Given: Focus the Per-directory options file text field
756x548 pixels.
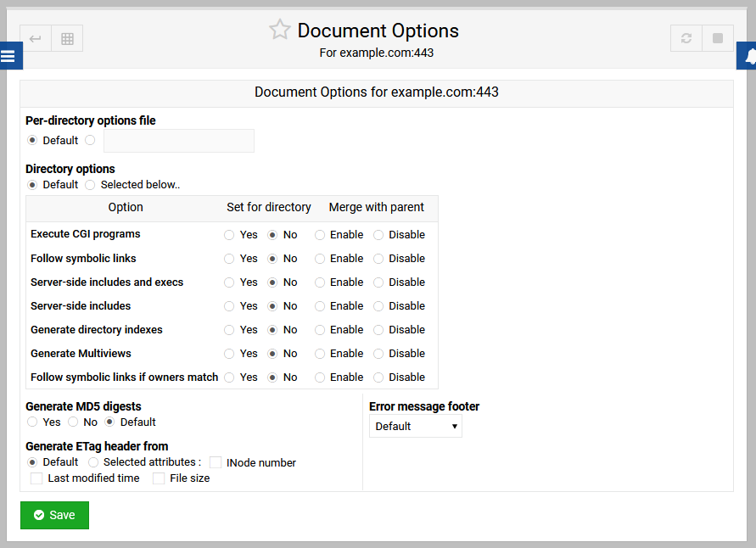Looking at the screenshot, I should pos(179,141).
